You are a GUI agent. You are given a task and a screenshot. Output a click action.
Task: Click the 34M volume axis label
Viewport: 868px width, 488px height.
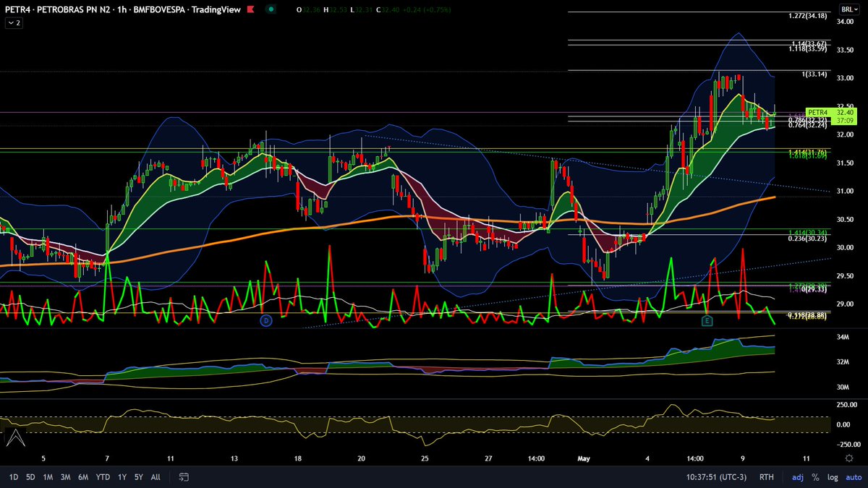tap(843, 338)
